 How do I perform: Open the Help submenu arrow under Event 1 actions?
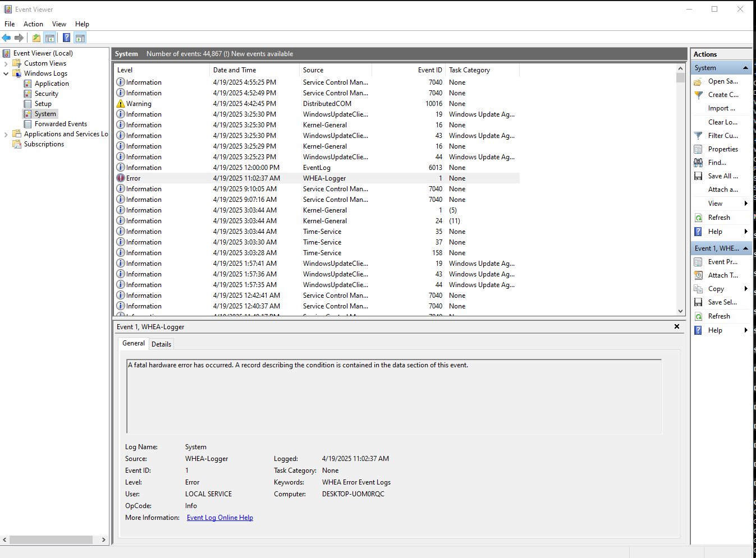(746, 330)
